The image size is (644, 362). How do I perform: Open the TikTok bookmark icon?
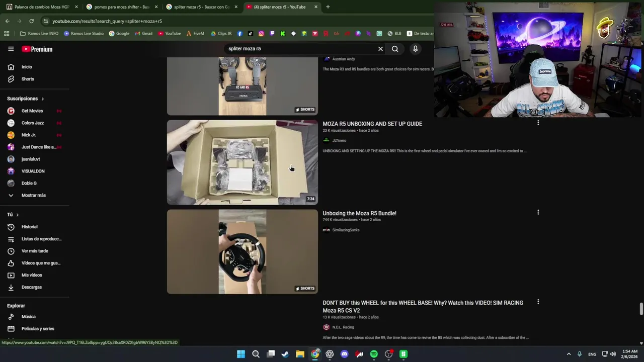pyautogui.click(x=251, y=34)
